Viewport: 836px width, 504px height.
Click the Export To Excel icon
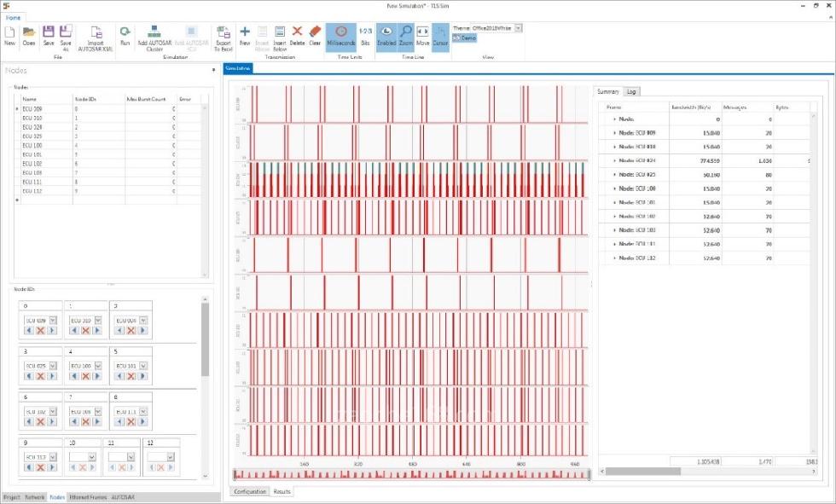click(224, 34)
